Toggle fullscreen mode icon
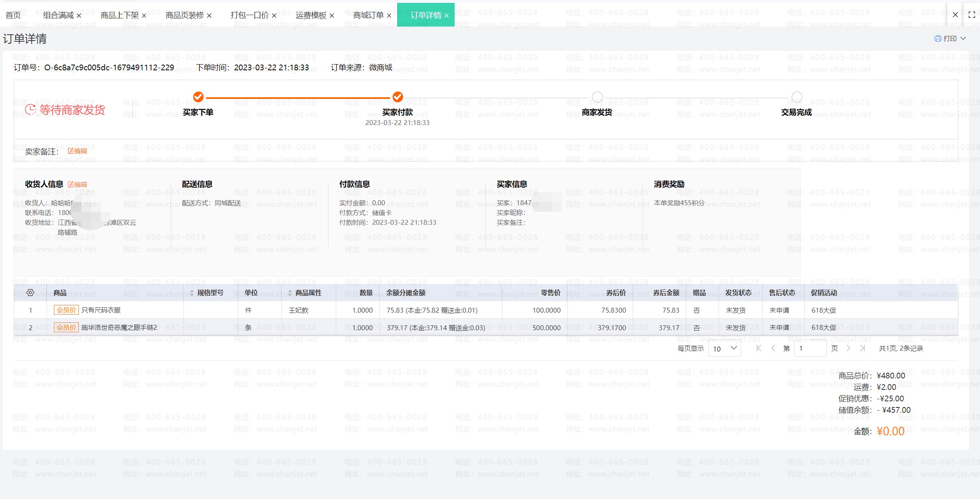This screenshot has height=499, width=980. point(972,15)
